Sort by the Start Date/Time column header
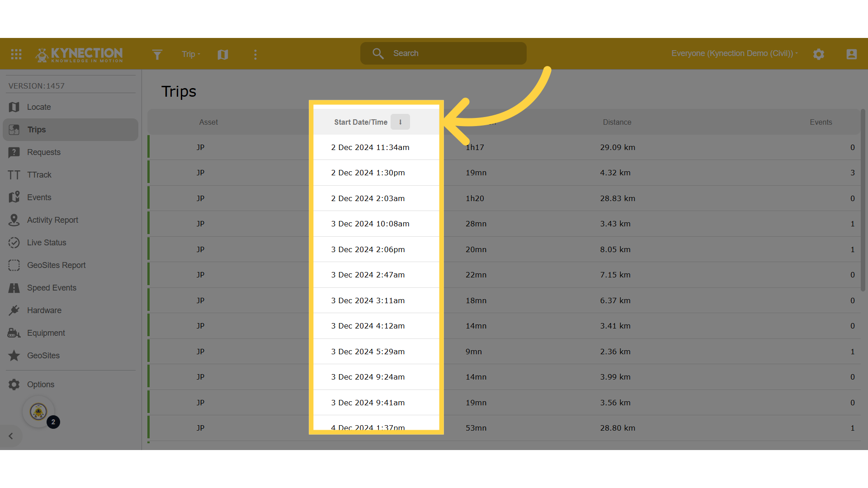The width and height of the screenshot is (868, 488). coord(360,122)
